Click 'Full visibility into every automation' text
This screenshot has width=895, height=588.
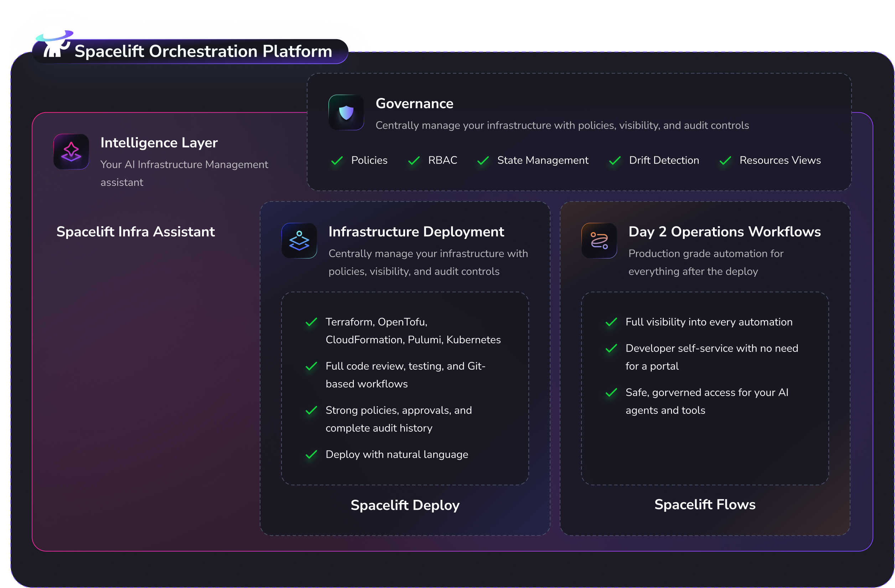point(709,322)
